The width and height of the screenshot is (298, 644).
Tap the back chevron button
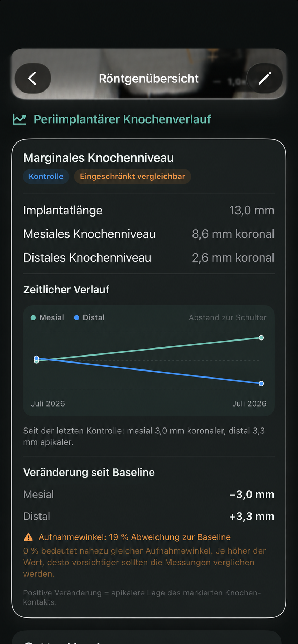click(x=33, y=78)
